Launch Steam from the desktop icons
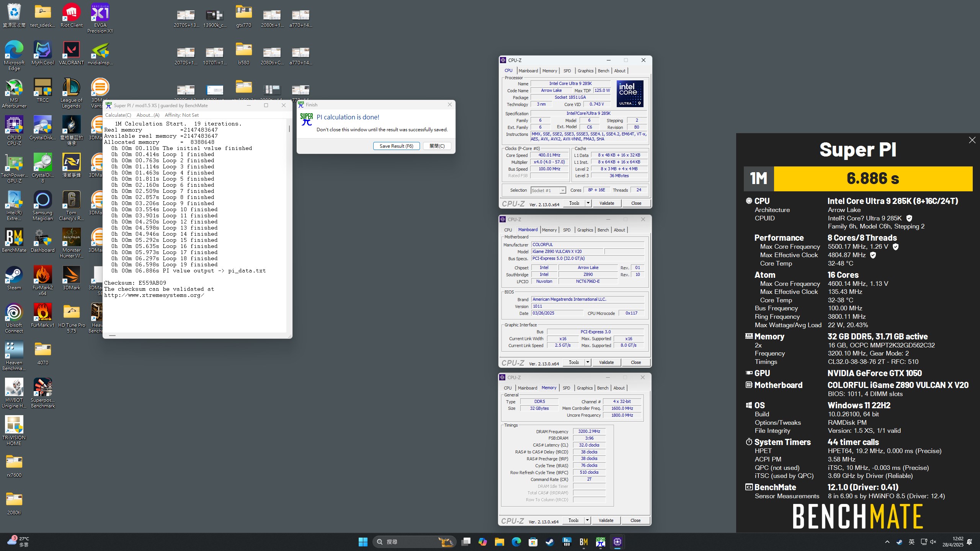980x551 pixels. click(x=14, y=278)
